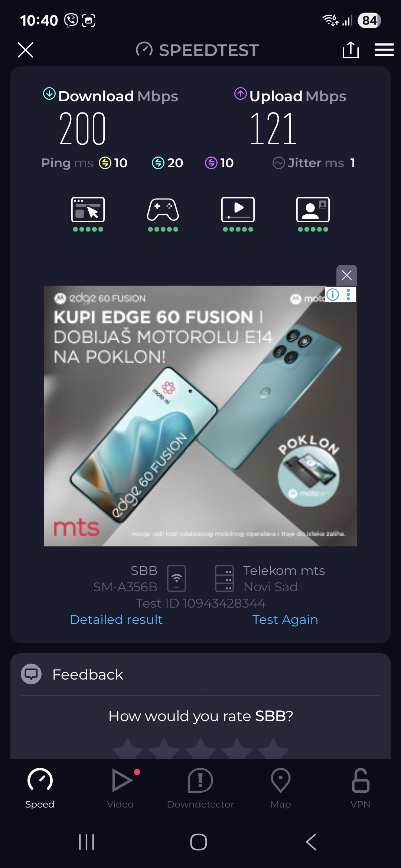Close the results with the X icon
Screen dimensions: 401x868
(25, 50)
